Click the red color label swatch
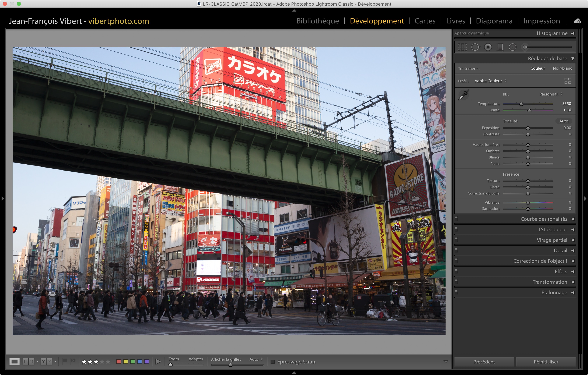588x375 pixels. (119, 362)
